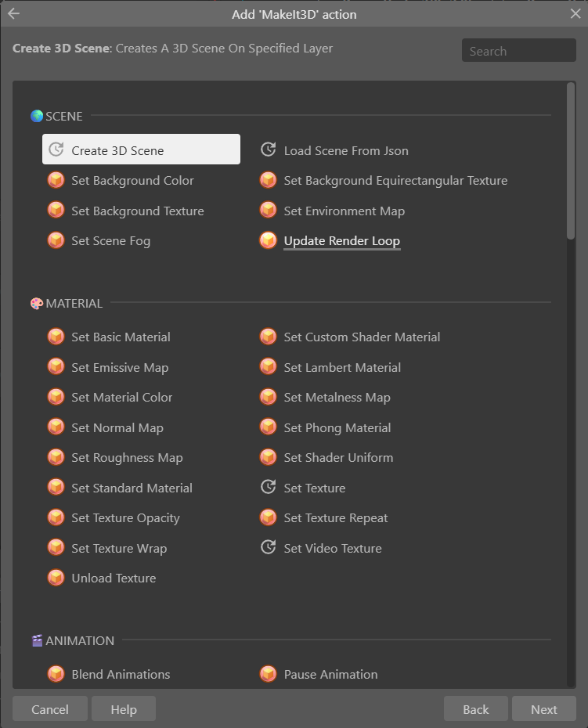Choose the Set Shader Uniform label

338,458
